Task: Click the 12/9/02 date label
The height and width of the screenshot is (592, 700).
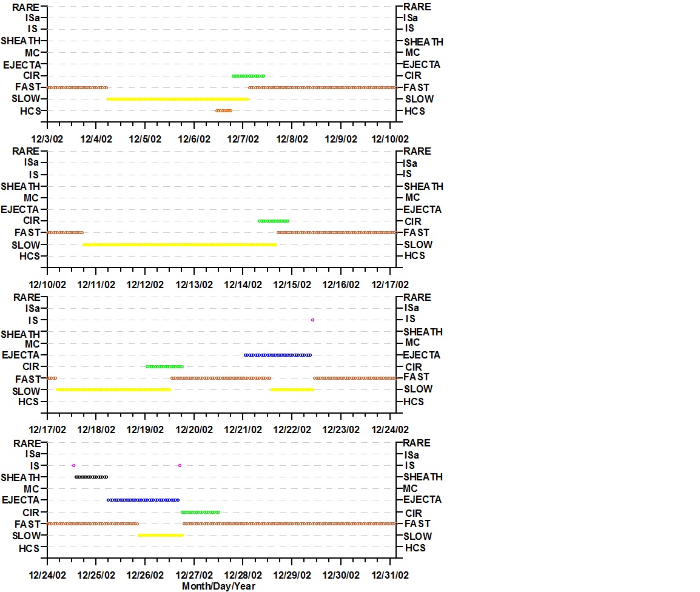Action: (x=341, y=140)
